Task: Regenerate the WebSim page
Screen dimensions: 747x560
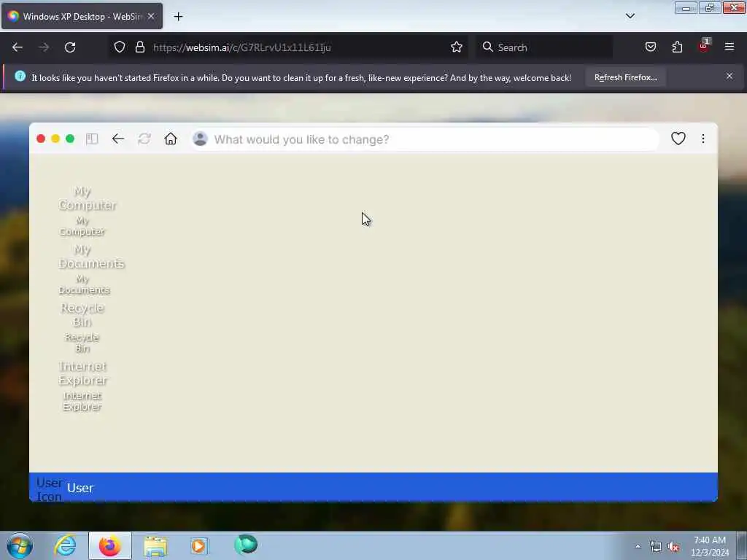Action: click(144, 139)
